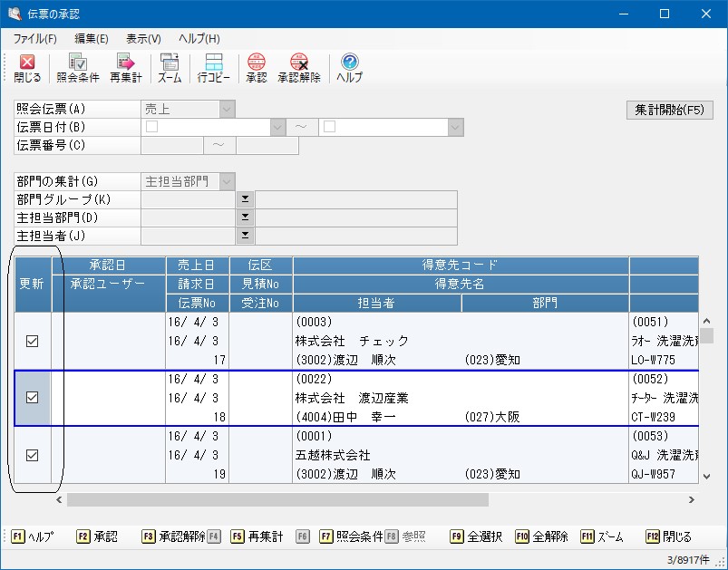This screenshot has height=570, width=728.
Task: Click the F1 ヘルプ function key
Action: (x=33, y=536)
